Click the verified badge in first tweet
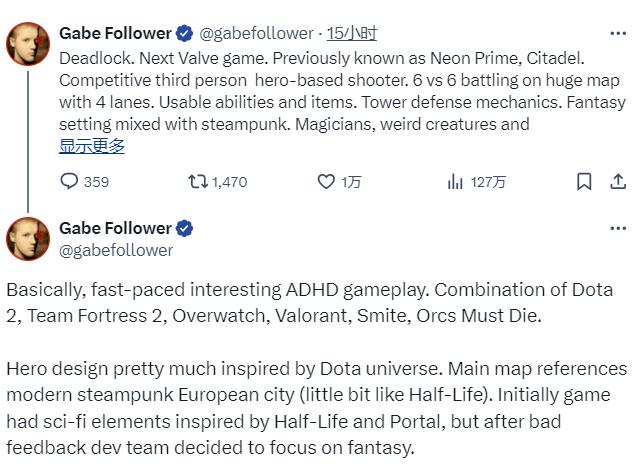The image size is (638, 475). 185,33
